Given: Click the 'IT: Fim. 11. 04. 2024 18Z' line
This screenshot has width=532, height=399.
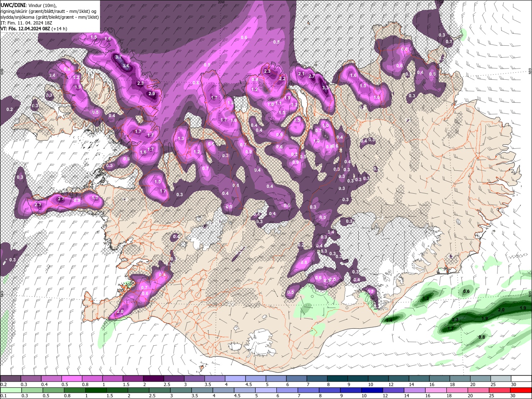Looking at the screenshot, I should pos(25,23).
